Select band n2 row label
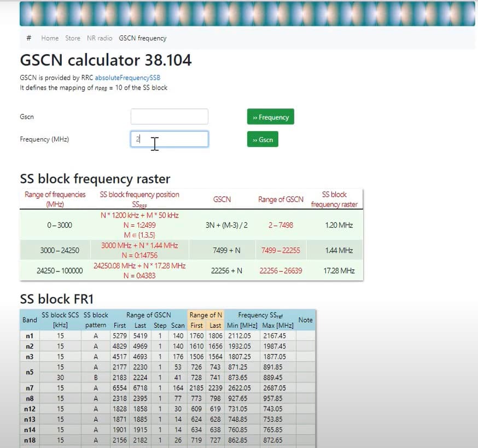478x448 pixels. click(30, 346)
